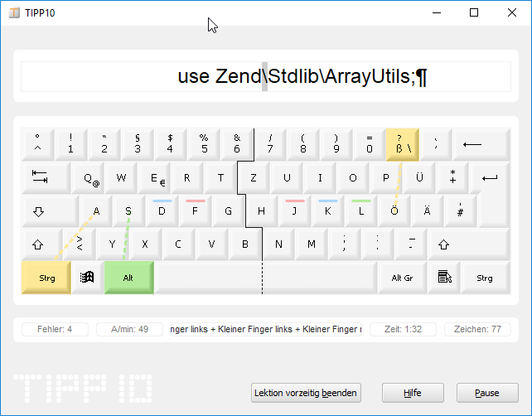Screen dimensions: 532x416
Task: Click the 3 paragraph-sign key
Action: 138,144
